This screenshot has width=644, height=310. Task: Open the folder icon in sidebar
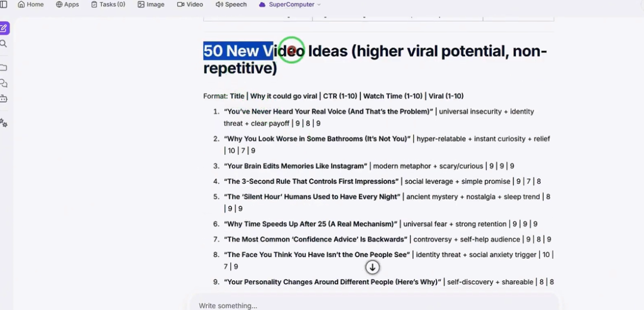(x=4, y=68)
